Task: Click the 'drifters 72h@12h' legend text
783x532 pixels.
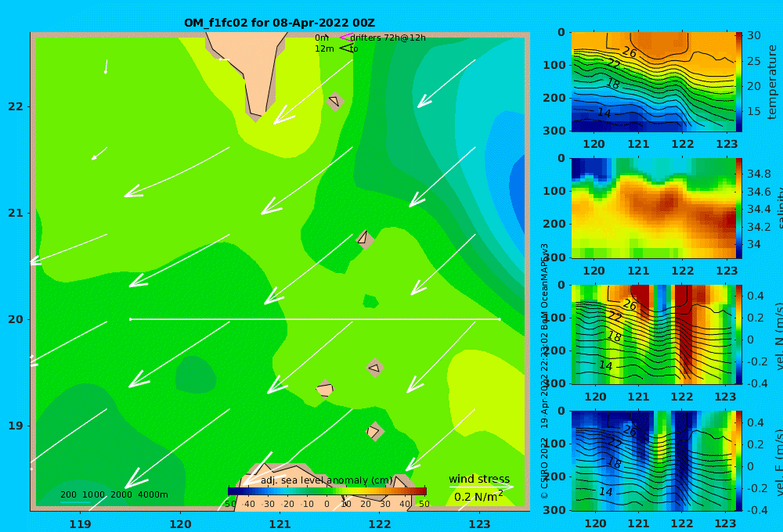Action: pos(388,38)
